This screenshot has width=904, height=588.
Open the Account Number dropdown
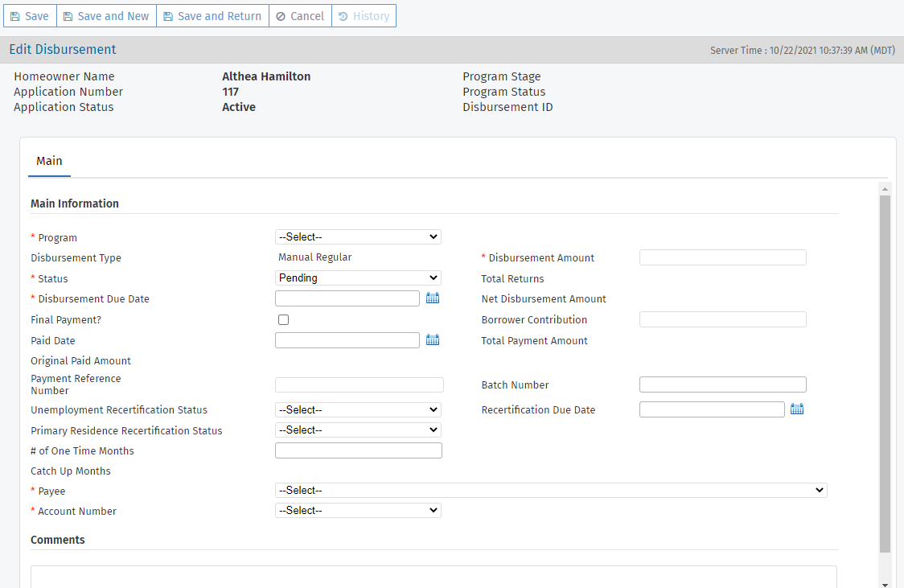358,510
